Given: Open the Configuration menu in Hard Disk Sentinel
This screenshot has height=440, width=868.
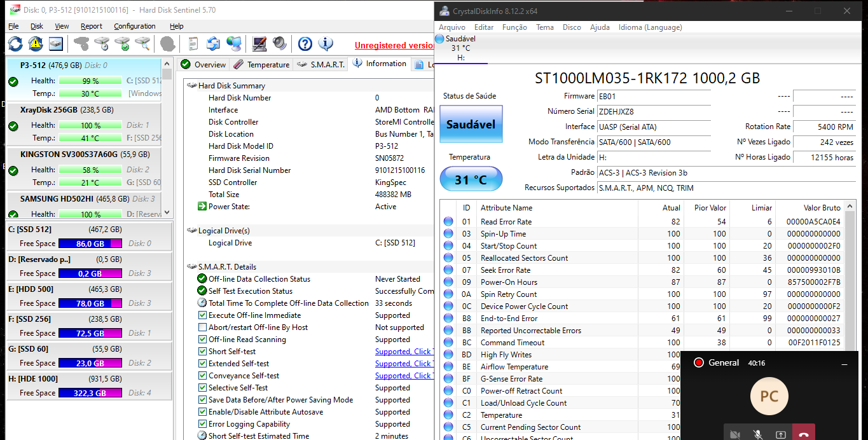Looking at the screenshot, I should [135, 26].
